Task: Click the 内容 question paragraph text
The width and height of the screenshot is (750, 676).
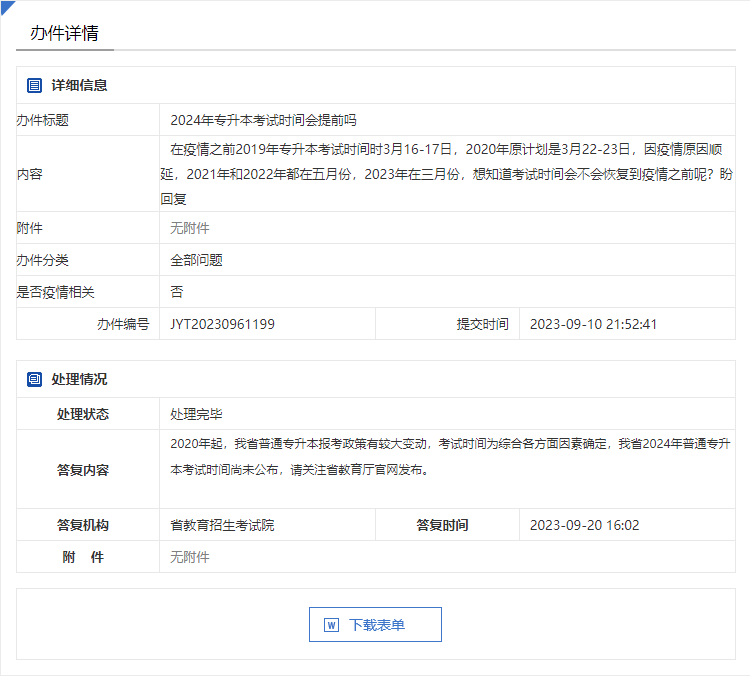Action: point(446,173)
